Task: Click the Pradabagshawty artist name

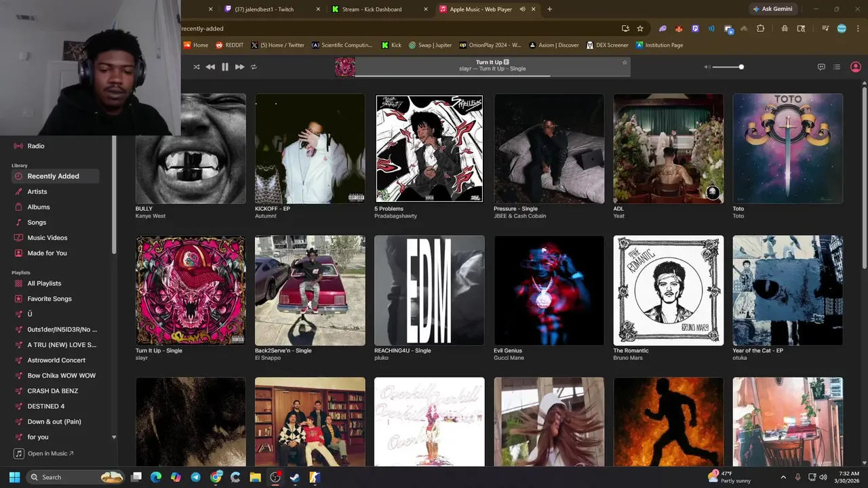Action: click(x=395, y=216)
